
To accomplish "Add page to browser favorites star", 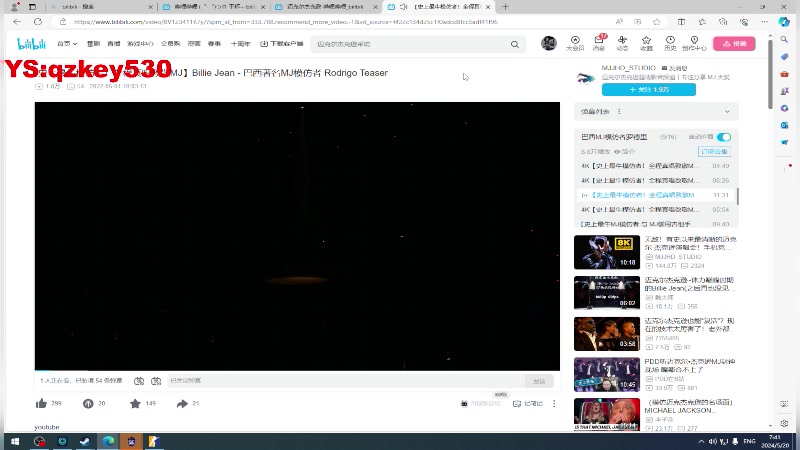I will tap(657, 22).
